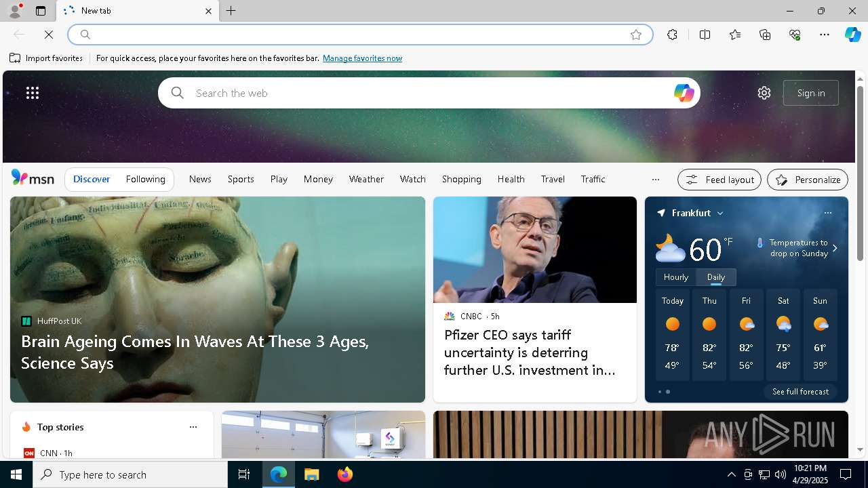The image size is (868, 488).
Task: Select the Fri forecast column
Action: 746,335
